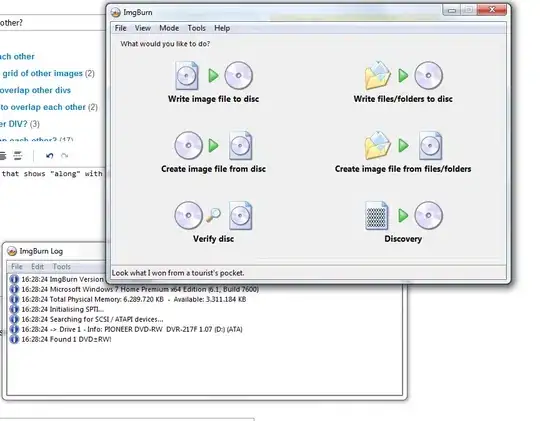This screenshot has height=421, width=540.
Task: Select log line 'Microsoft Windows 7 Home Premium'
Action: [x=140, y=289]
